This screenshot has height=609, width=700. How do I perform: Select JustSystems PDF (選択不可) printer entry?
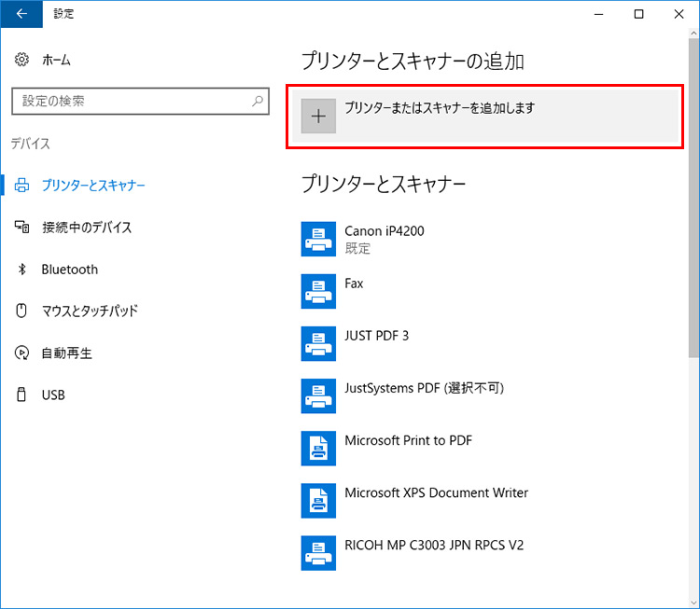point(424,388)
